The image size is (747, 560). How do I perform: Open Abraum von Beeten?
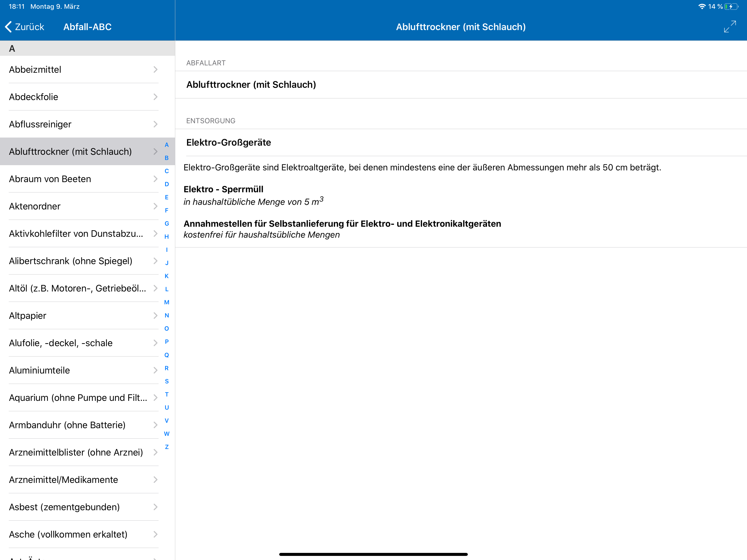coord(87,179)
